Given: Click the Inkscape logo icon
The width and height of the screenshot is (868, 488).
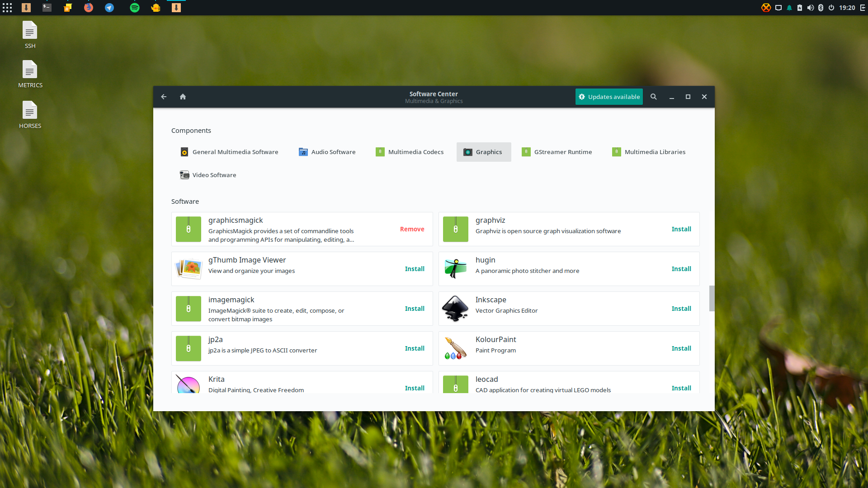Looking at the screenshot, I should (x=455, y=309).
